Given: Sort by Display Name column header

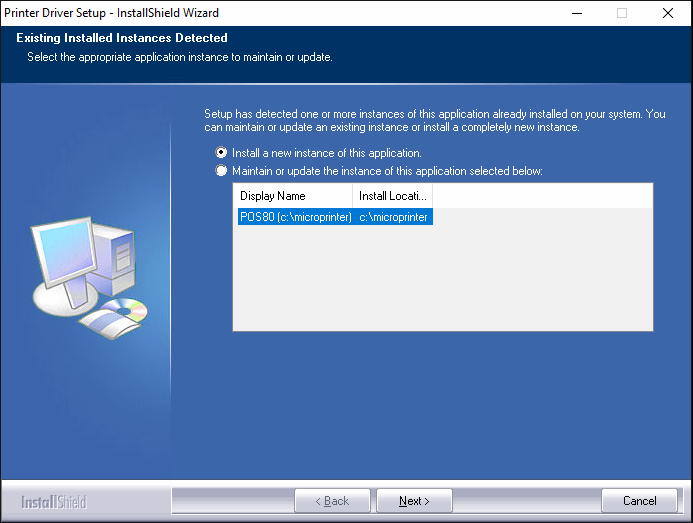Looking at the screenshot, I should point(293,196).
